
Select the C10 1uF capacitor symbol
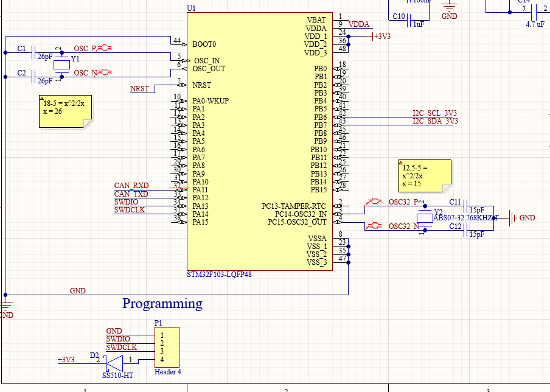click(409, 20)
